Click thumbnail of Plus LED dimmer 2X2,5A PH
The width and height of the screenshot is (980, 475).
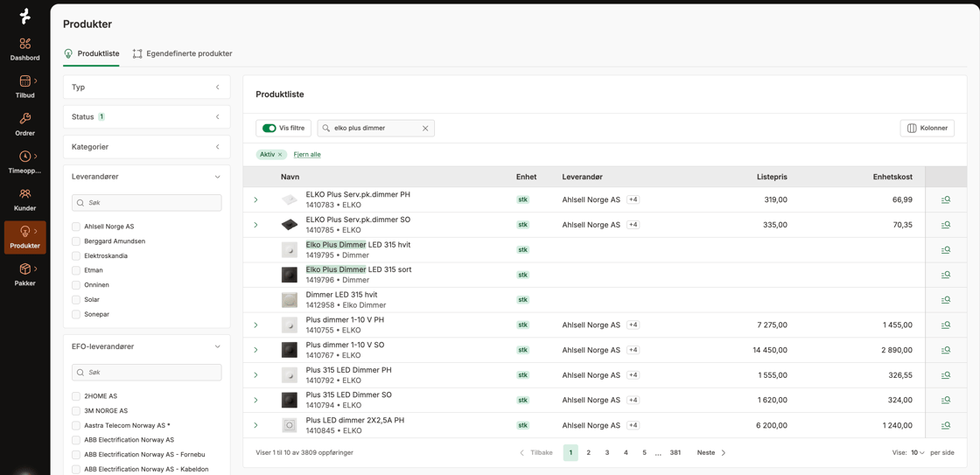(x=290, y=425)
